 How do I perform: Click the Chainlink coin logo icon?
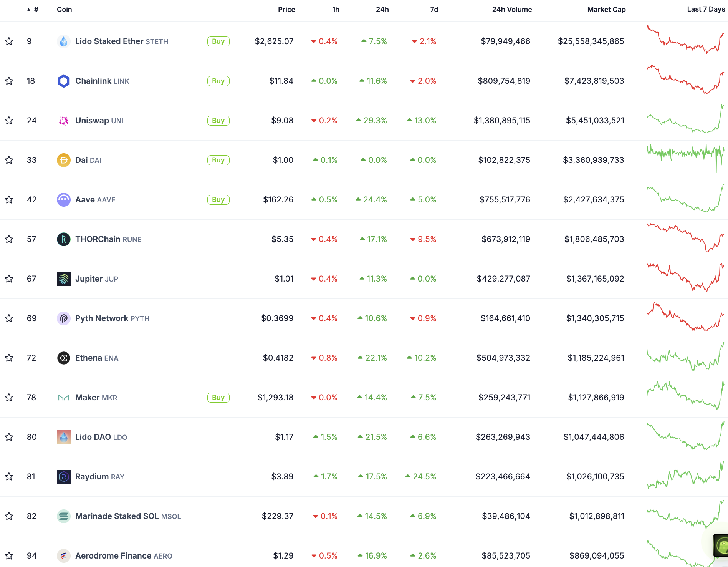click(x=63, y=81)
